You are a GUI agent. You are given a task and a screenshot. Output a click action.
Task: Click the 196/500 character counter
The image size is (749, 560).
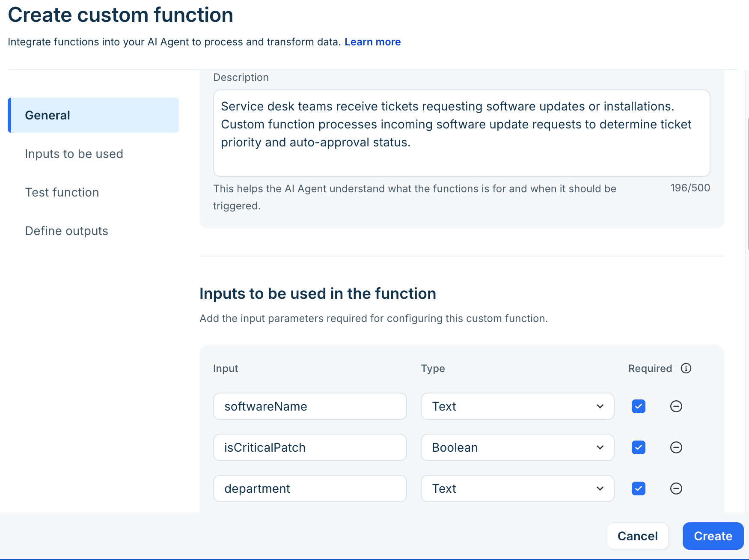690,188
